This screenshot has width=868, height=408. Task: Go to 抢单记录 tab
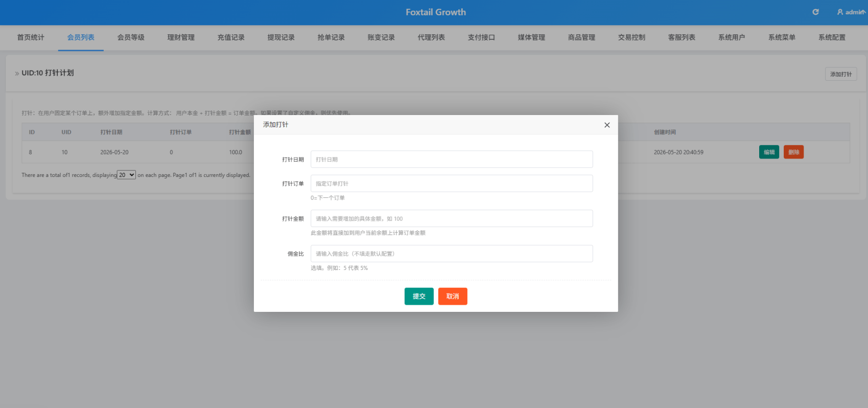pos(331,37)
